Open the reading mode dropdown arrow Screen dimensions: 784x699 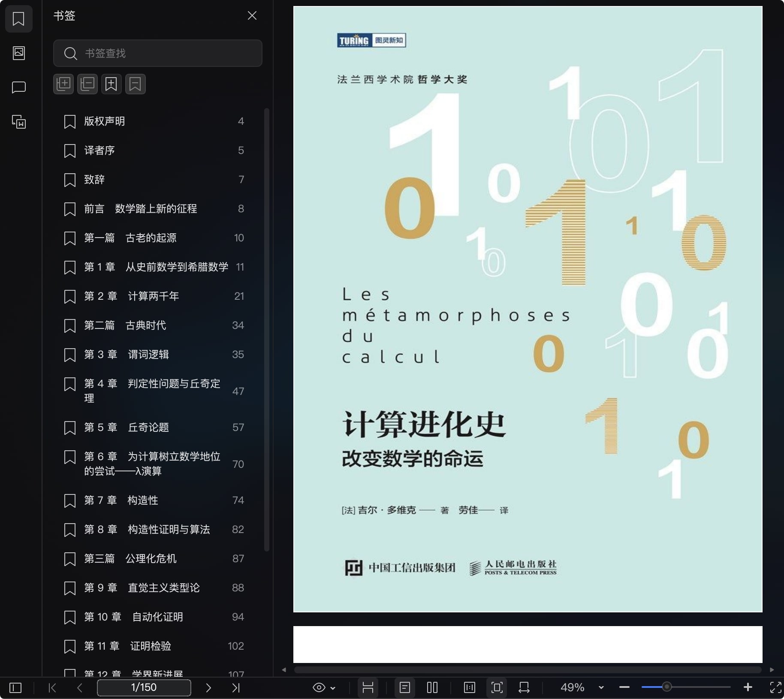tap(333, 688)
